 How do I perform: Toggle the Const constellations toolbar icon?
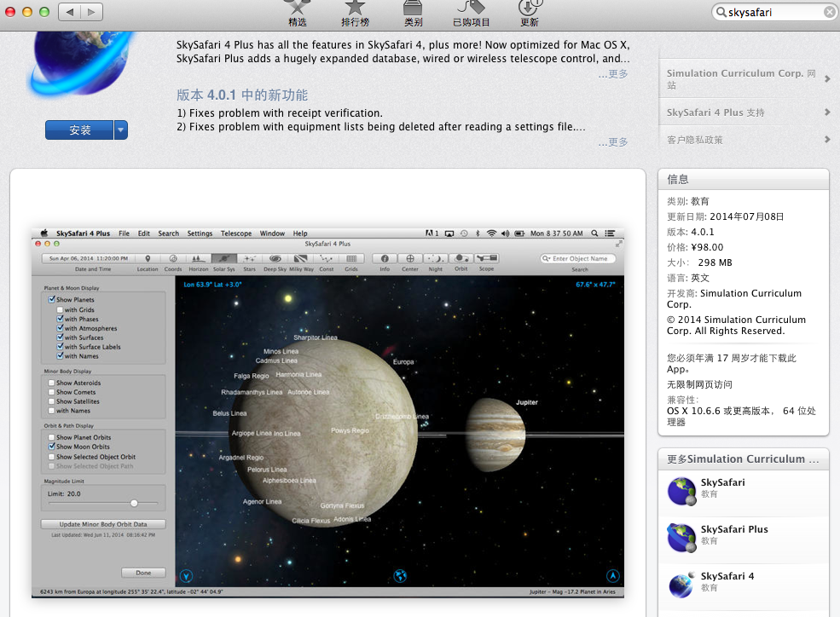point(327,258)
